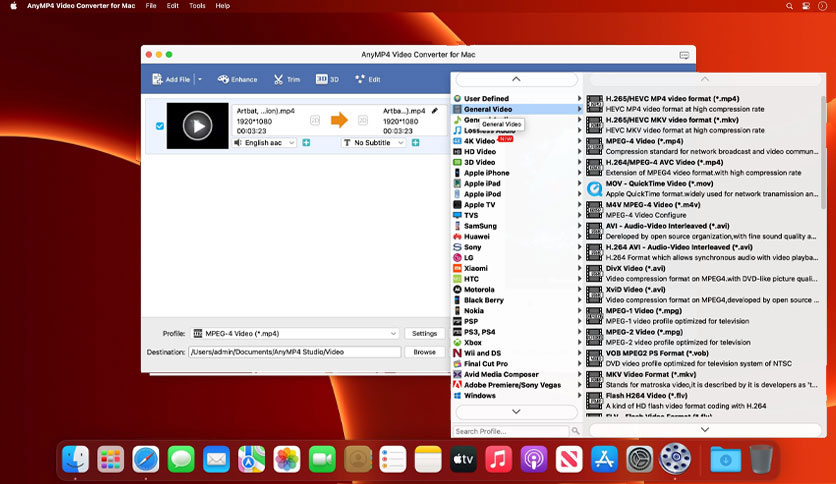Expand the 4K Video category
Screen dimensions: 836x484
[517, 141]
